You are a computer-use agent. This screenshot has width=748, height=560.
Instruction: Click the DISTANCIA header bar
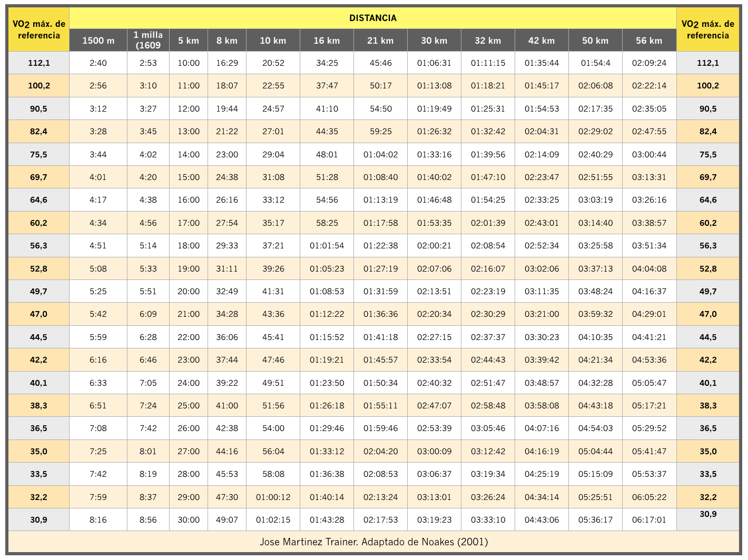[x=372, y=18]
